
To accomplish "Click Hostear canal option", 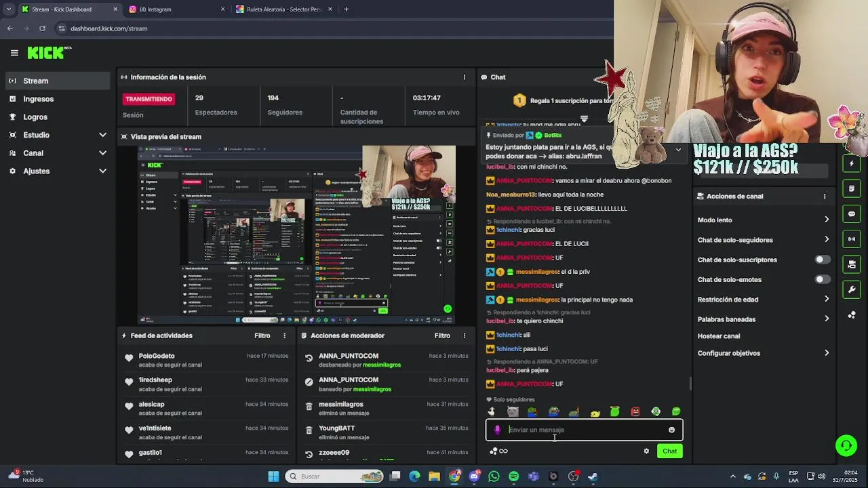I will (719, 336).
